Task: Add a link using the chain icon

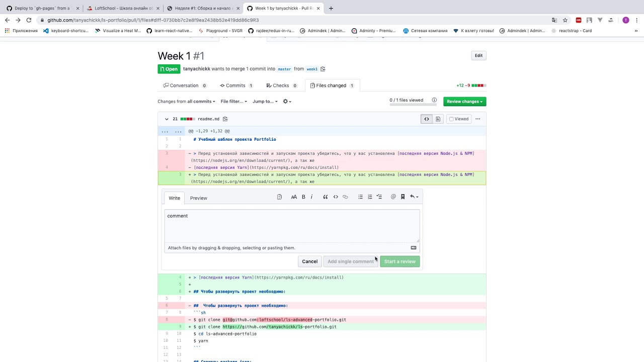Action: coord(345,197)
